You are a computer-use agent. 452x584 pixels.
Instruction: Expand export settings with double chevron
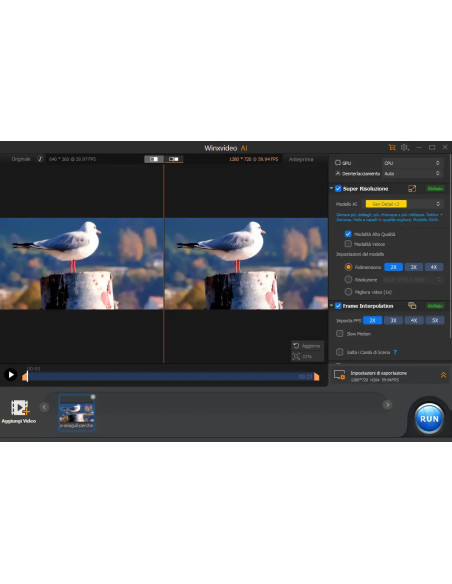point(443,375)
